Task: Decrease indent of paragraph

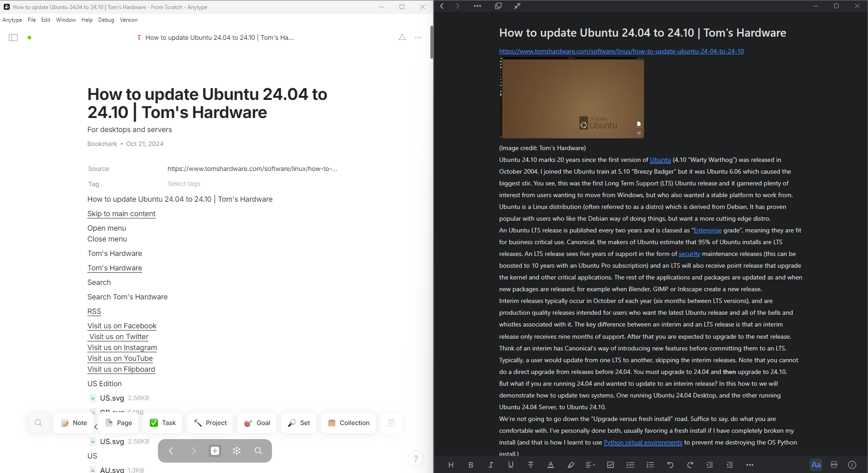Action: click(730, 465)
